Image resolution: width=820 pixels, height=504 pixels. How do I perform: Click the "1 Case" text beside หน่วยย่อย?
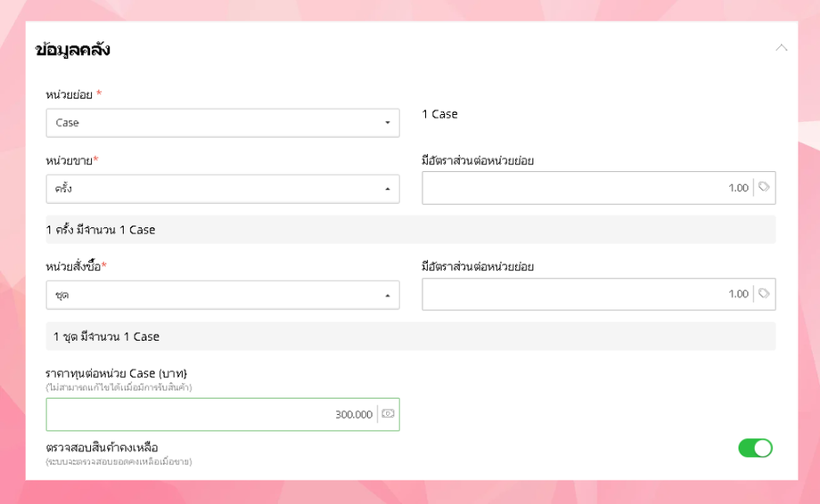click(x=439, y=114)
